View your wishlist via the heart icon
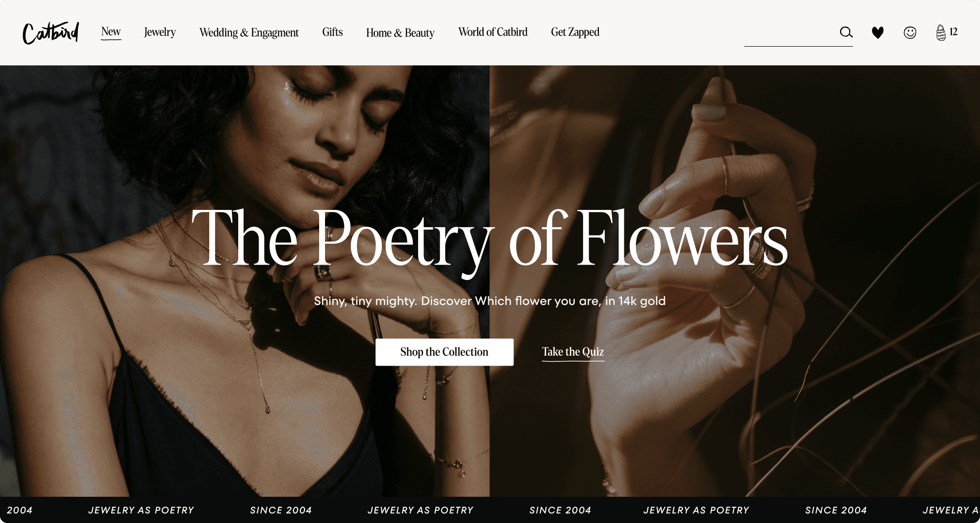The height and width of the screenshot is (523, 980). 877,32
